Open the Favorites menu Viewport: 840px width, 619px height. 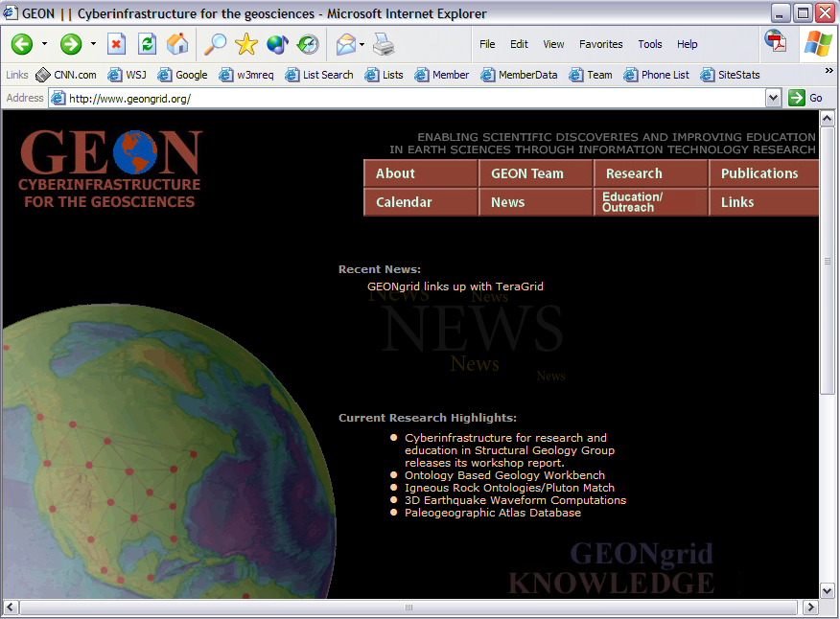(x=600, y=44)
